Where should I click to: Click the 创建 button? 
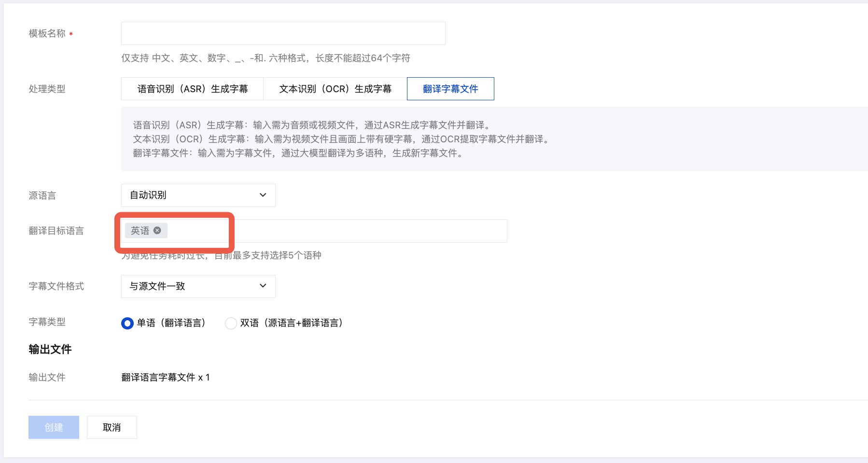(x=54, y=427)
